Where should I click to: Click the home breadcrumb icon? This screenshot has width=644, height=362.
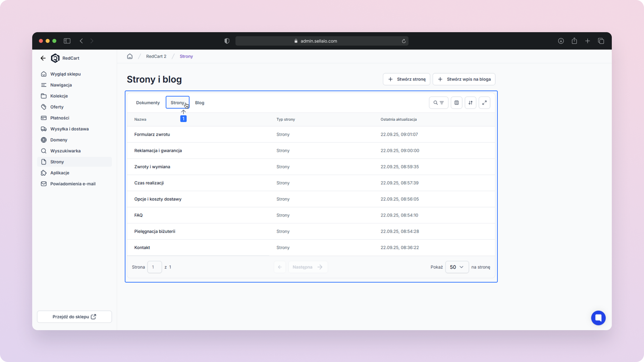pyautogui.click(x=130, y=56)
